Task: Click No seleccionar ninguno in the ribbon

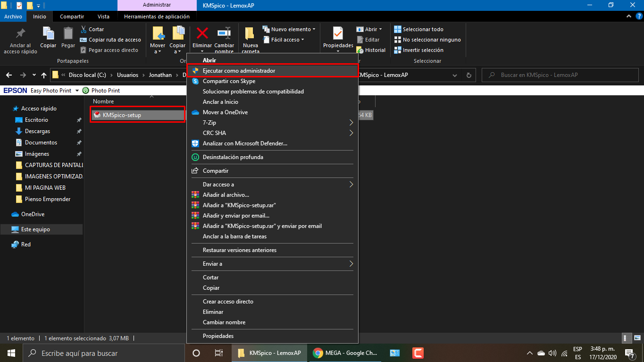Action: (x=427, y=40)
